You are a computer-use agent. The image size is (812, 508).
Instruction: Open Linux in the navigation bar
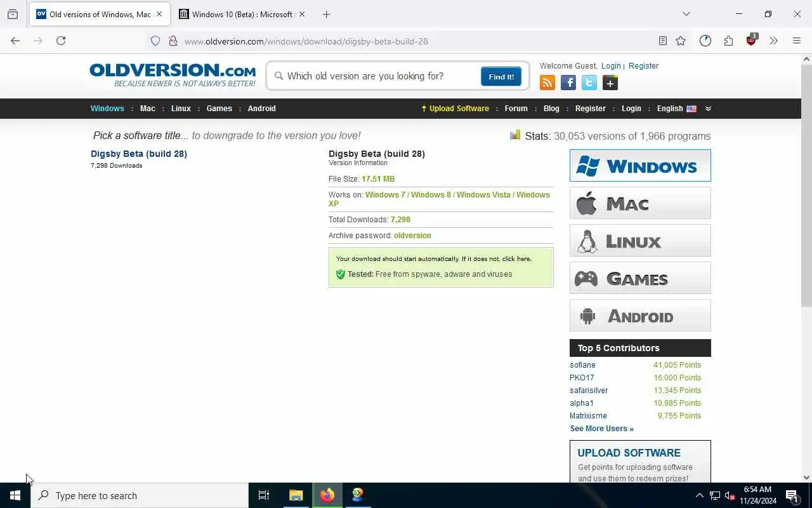(181, 109)
